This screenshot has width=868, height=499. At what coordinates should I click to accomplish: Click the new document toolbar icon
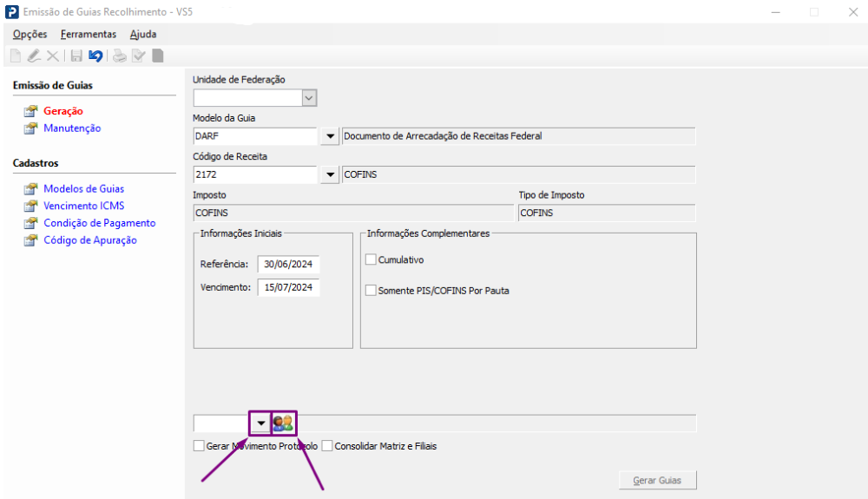[x=15, y=56]
